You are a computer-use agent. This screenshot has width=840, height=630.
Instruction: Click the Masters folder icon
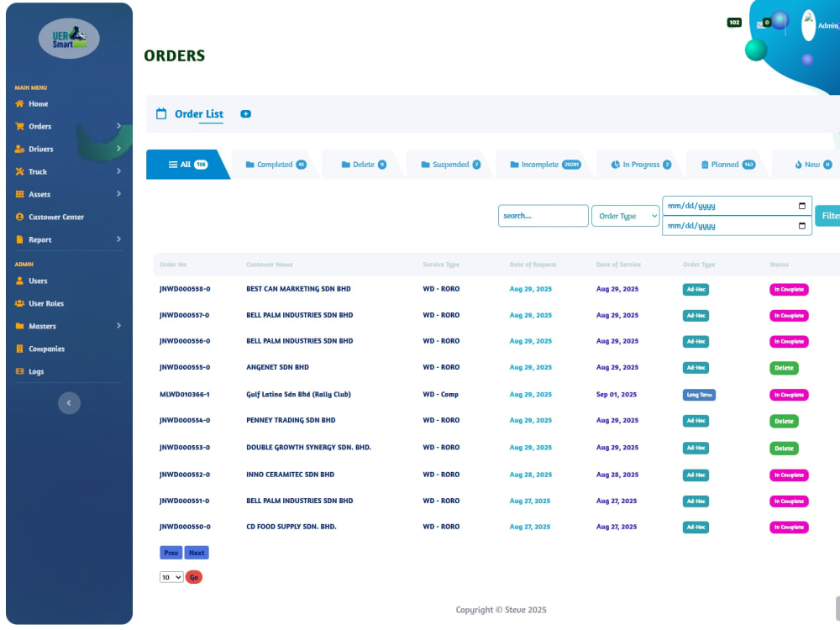[x=20, y=326]
